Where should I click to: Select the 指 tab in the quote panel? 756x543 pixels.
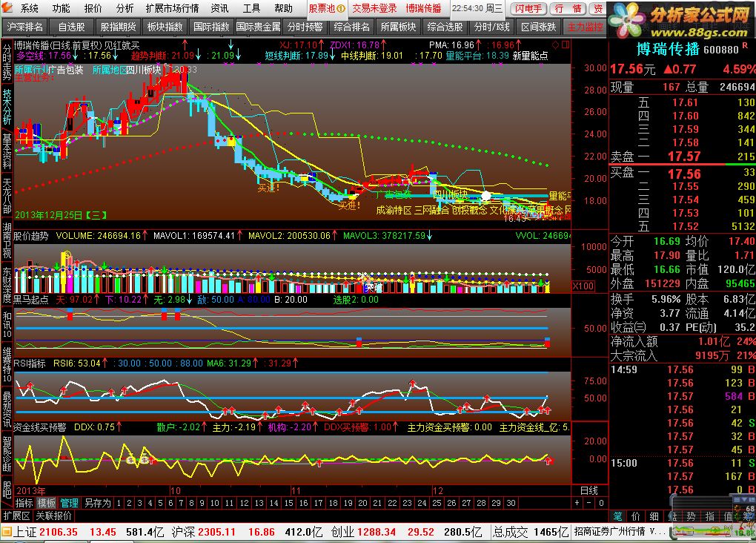tap(709, 516)
